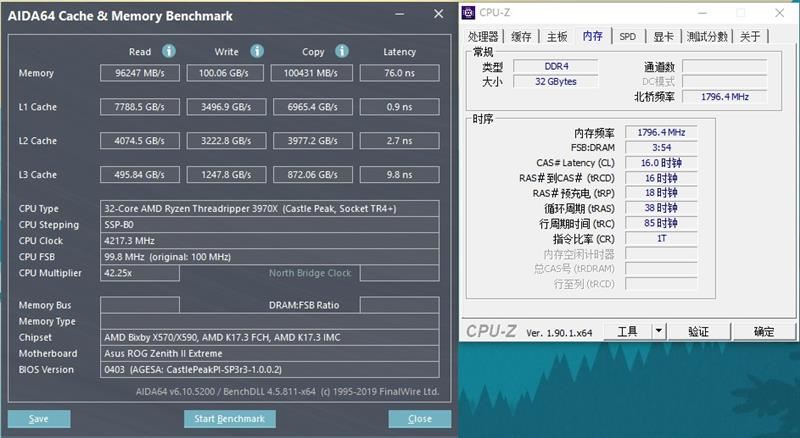Image resolution: width=800 pixels, height=438 pixels.
Task: Click the CPU Clock value 4217.3 MHz
Action: point(269,240)
